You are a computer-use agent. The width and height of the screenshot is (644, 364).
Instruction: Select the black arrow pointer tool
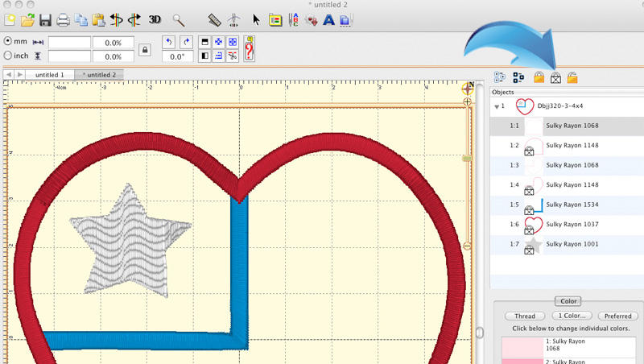(x=256, y=19)
